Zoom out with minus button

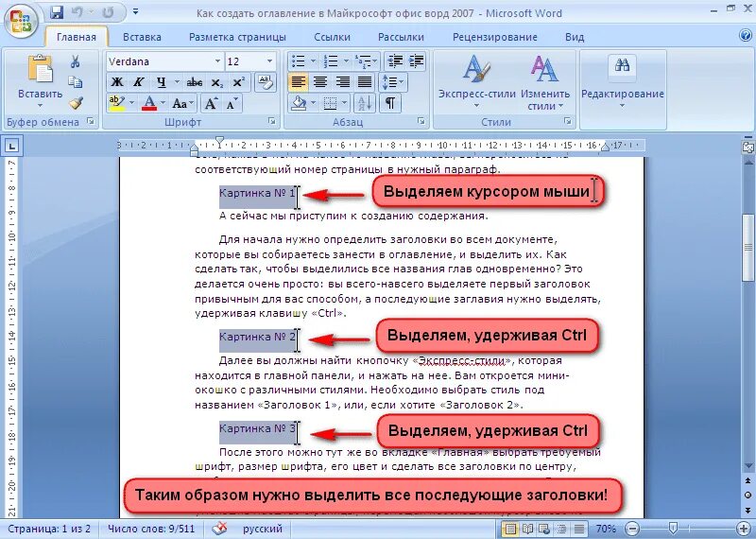632,529
